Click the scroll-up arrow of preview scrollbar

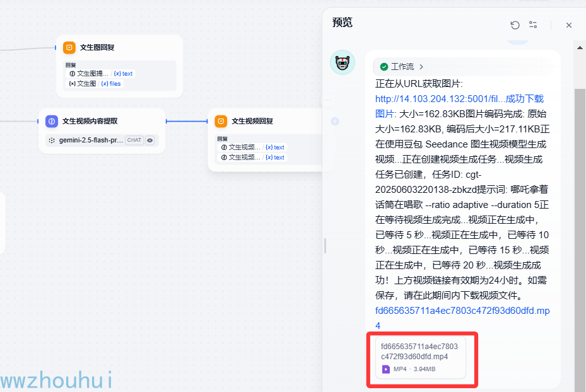pos(580,47)
